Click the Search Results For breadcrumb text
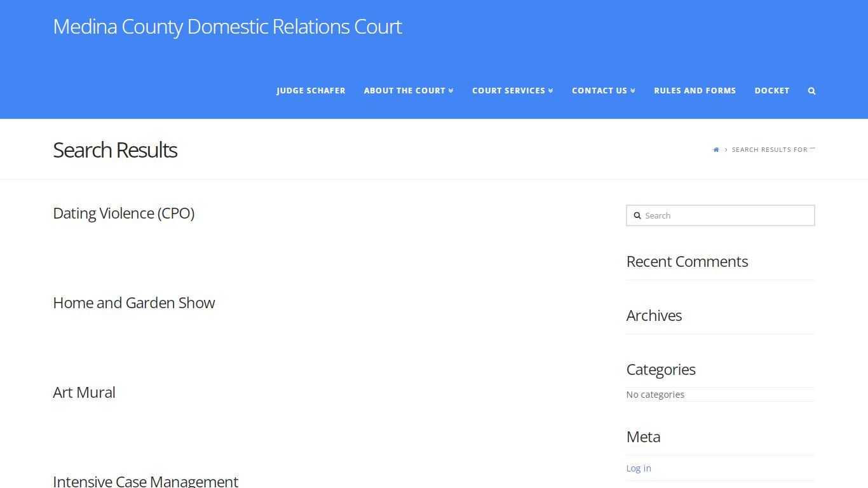The height and width of the screenshot is (488, 868). 773,150
